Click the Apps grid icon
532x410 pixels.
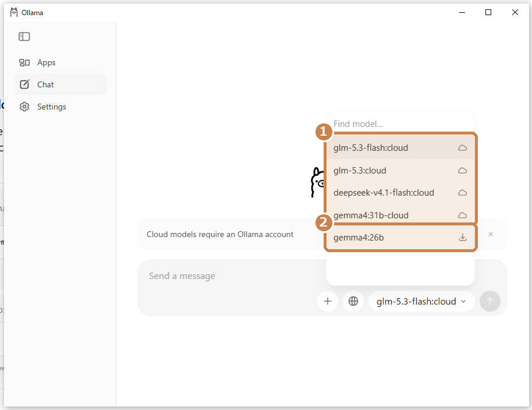pyautogui.click(x=24, y=62)
